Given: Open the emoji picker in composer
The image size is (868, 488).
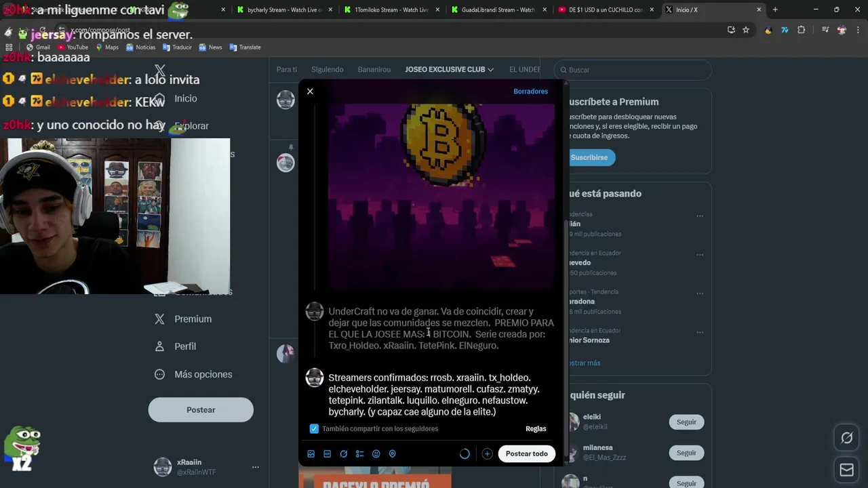Looking at the screenshot, I should click(376, 454).
